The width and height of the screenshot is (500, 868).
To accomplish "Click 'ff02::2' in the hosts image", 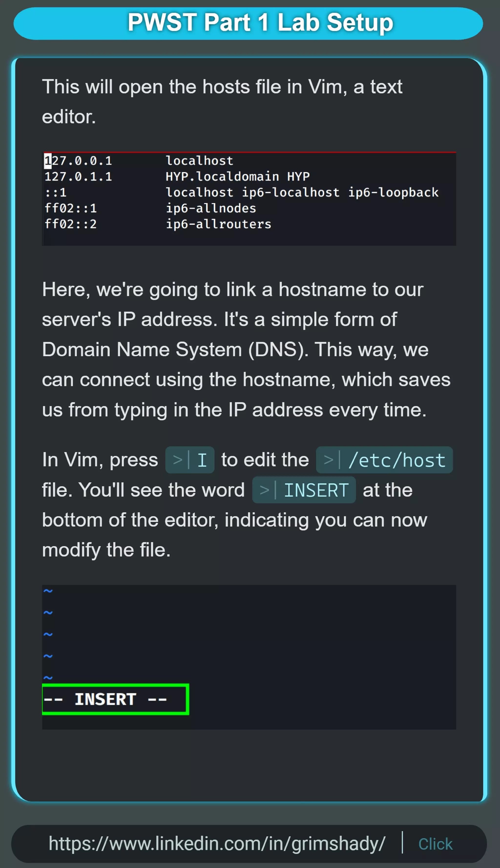I will 70,224.
